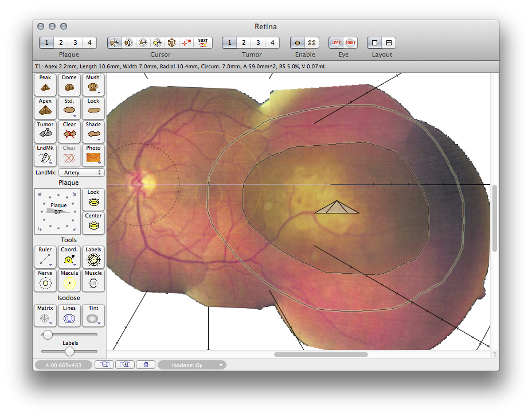Screen dimensions: 532x416
Task: Select the Peak tumor shape tool
Action: point(45,84)
